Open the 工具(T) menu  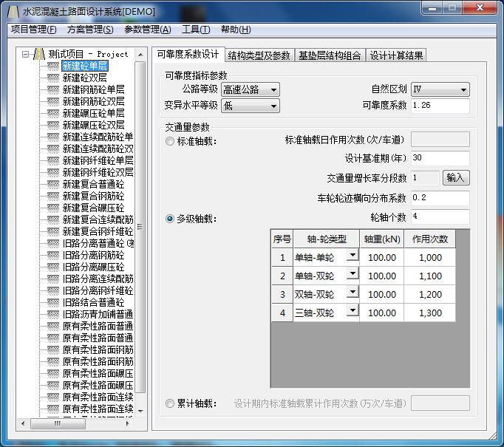196,30
